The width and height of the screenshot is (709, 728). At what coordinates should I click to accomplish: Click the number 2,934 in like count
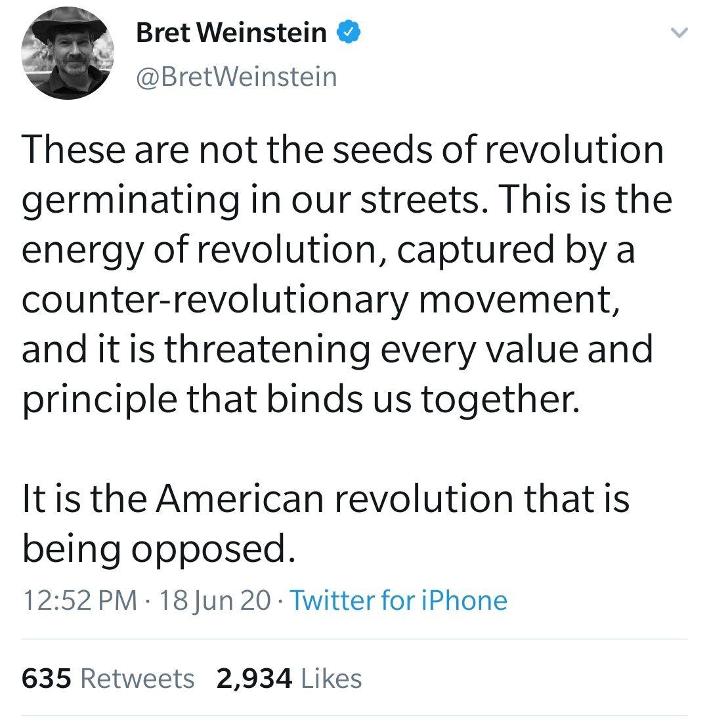[x=254, y=679]
